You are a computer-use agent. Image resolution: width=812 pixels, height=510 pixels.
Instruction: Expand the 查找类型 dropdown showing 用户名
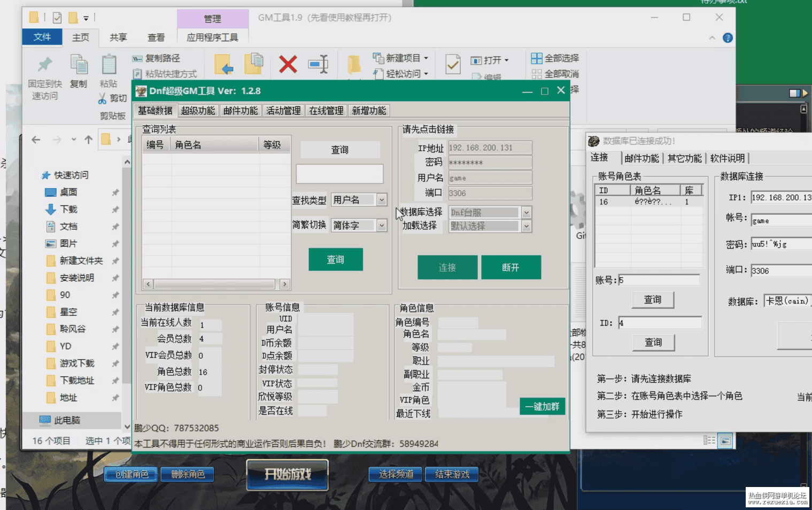click(x=382, y=200)
